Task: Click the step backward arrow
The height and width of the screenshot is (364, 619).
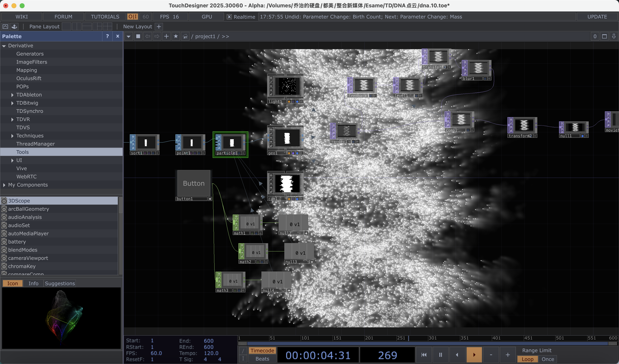Action: (457, 355)
